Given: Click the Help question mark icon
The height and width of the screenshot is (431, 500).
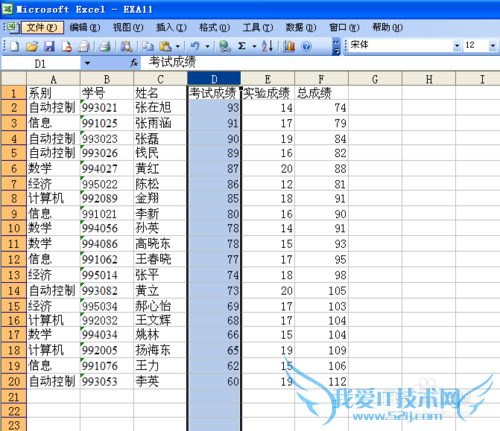Looking at the screenshot, I should coord(306,46).
